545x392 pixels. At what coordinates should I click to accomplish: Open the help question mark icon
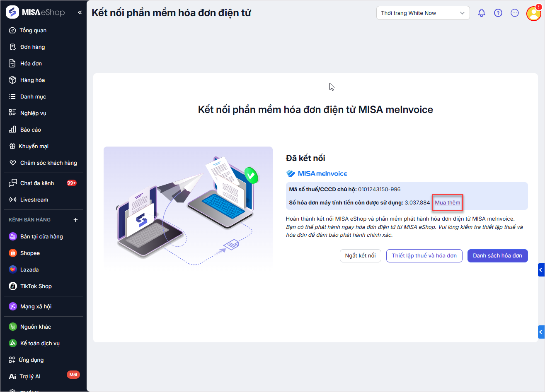click(x=498, y=13)
